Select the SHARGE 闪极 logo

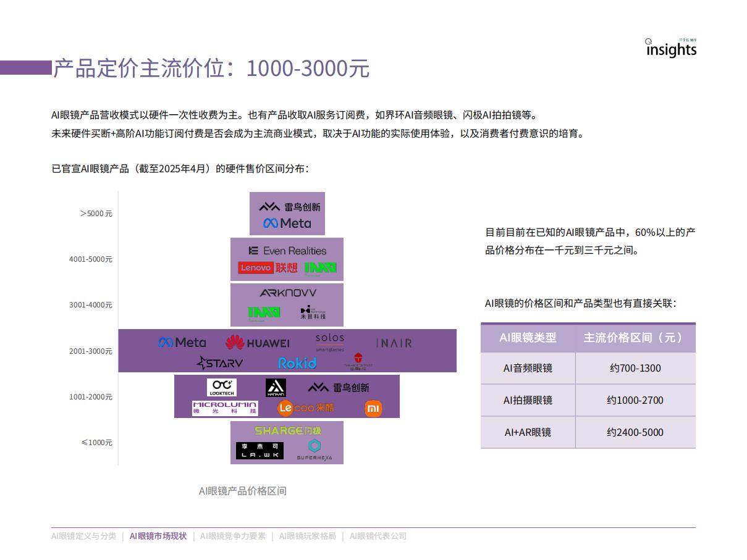click(288, 430)
